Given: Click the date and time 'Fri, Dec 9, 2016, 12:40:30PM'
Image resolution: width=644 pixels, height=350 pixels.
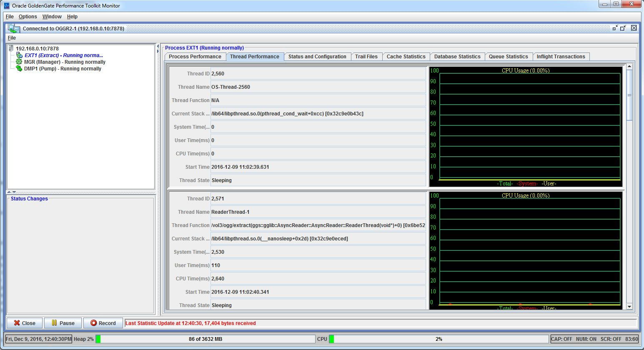Looking at the screenshot, I should (x=39, y=339).
